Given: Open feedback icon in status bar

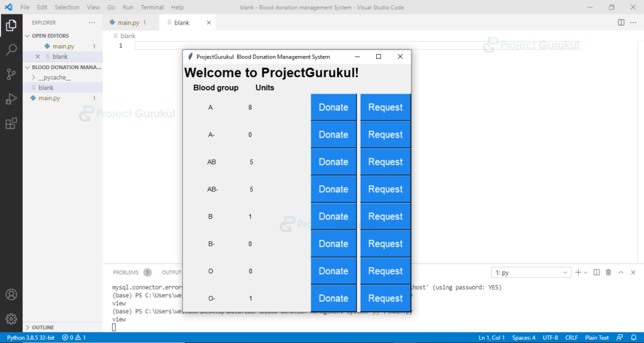Looking at the screenshot, I should pos(619,338).
